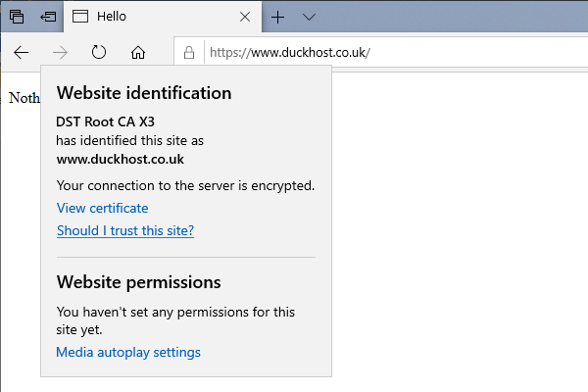The height and width of the screenshot is (392, 588).
Task: Go back to the previous page
Action: click(21, 53)
